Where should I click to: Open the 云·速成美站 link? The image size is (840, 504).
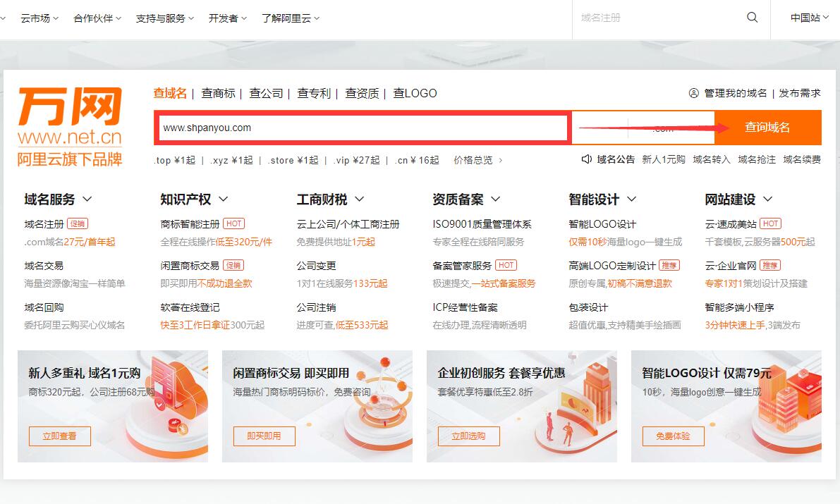(731, 224)
